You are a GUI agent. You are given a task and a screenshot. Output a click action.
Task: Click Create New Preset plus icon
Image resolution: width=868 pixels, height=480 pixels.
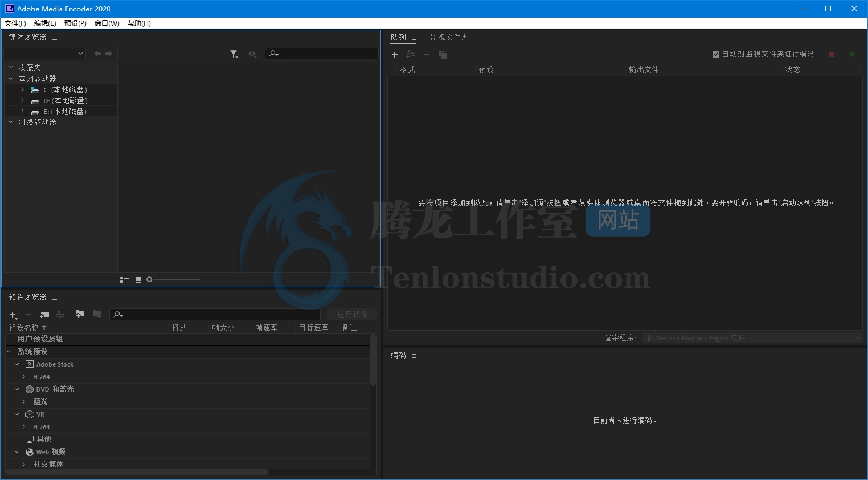(x=13, y=315)
